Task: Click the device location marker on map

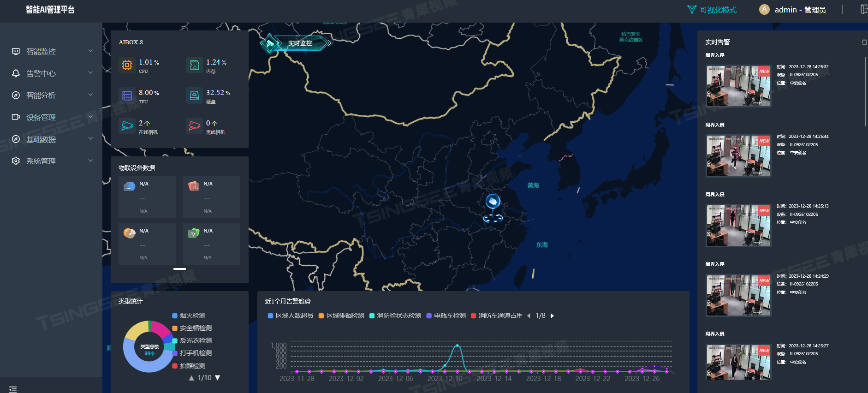Action: pos(493,208)
